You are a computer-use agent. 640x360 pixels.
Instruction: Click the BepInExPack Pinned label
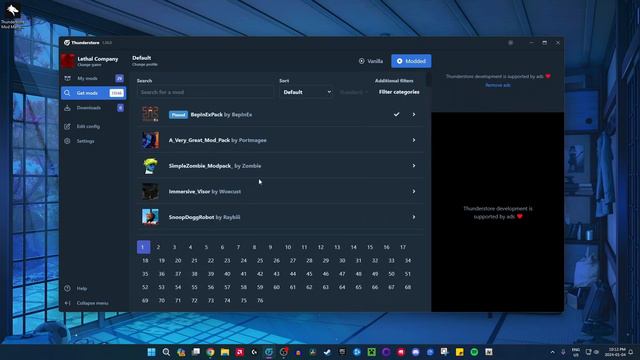pos(178,115)
